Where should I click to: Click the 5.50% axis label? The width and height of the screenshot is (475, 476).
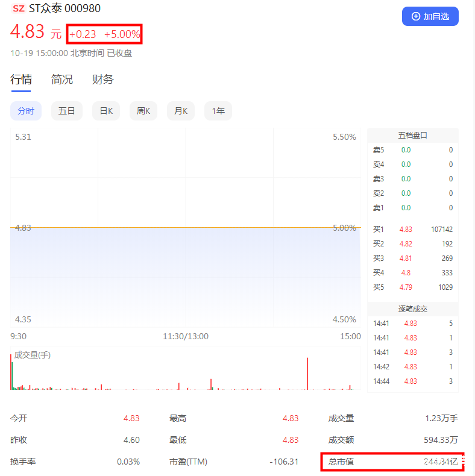point(344,137)
